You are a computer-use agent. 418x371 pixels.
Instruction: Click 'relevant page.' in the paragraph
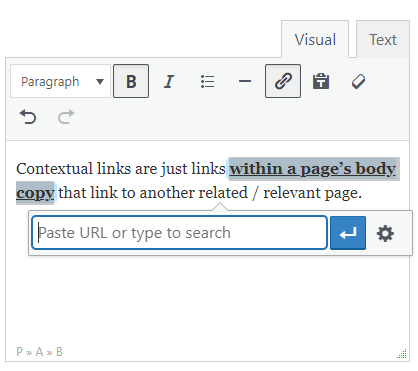pyautogui.click(x=312, y=193)
